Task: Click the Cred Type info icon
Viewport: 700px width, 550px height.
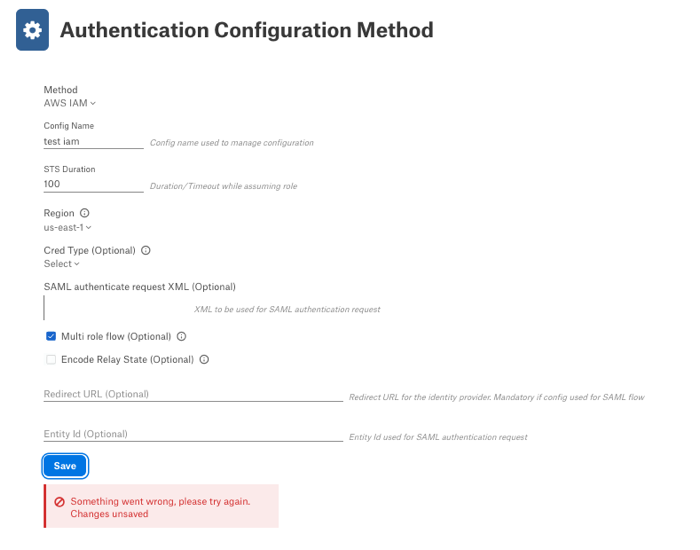Action: click(146, 250)
